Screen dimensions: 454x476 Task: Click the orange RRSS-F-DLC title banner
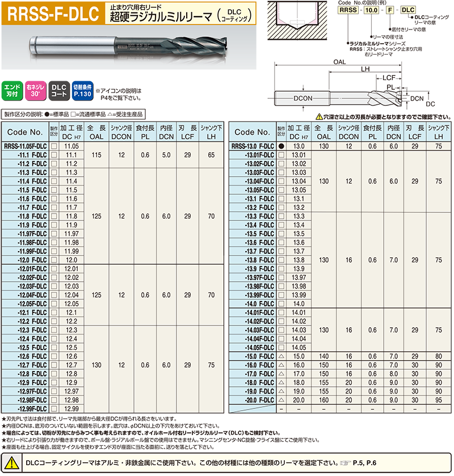pyautogui.click(x=52, y=12)
